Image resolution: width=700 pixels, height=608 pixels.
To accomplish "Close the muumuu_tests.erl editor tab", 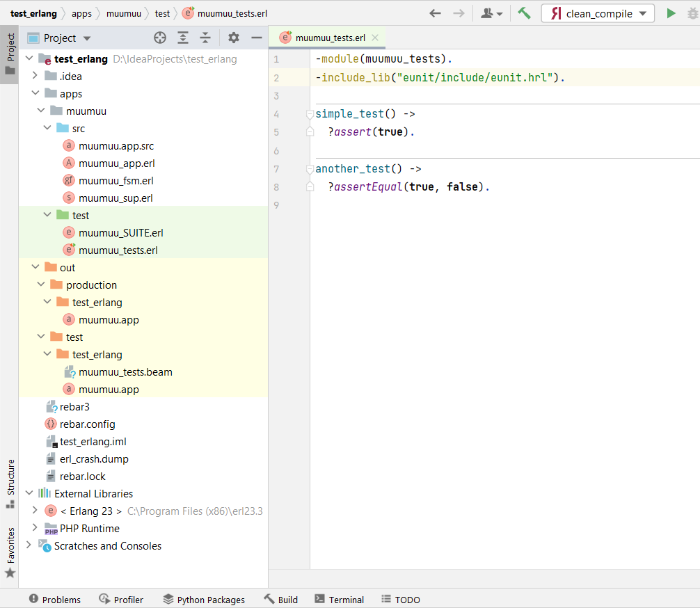I will (x=374, y=39).
